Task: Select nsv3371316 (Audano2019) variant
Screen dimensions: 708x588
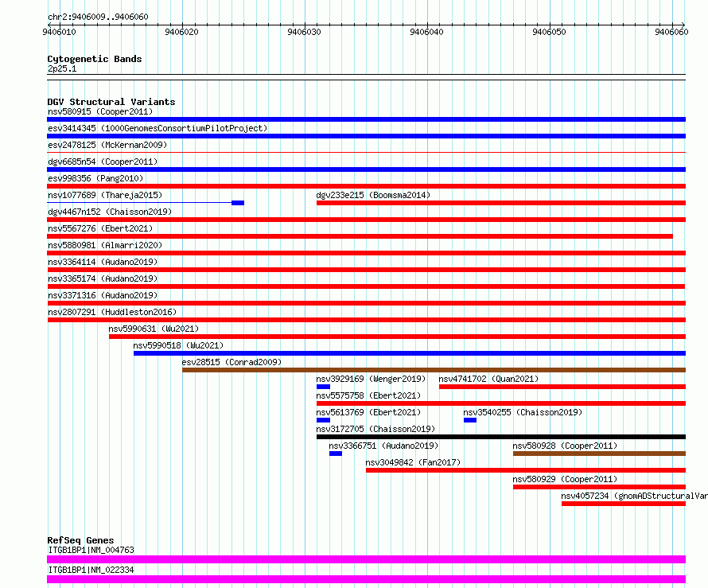Action: (103, 295)
